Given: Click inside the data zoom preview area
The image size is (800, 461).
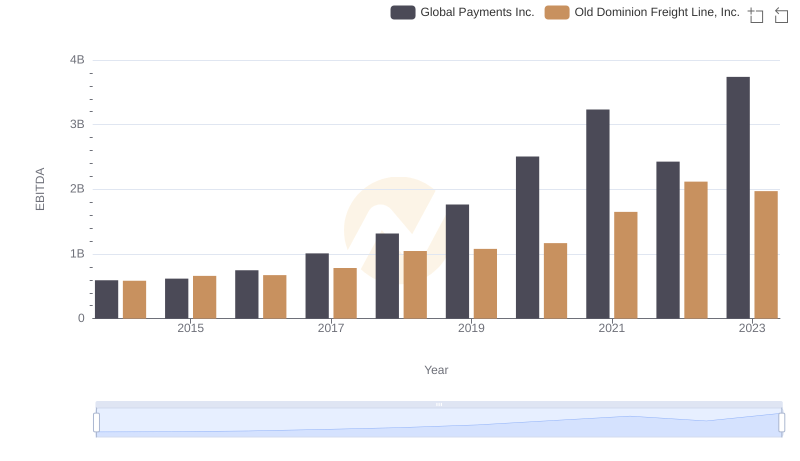Looking at the screenshot, I should tap(439, 423).
